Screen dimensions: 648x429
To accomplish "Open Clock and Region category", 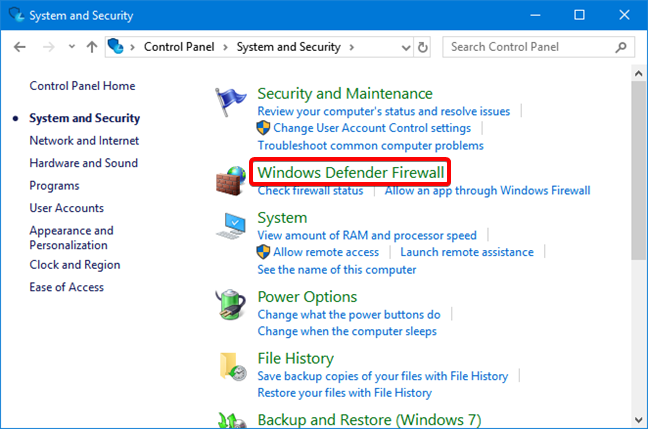I will pyautogui.click(x=75, y=265).
